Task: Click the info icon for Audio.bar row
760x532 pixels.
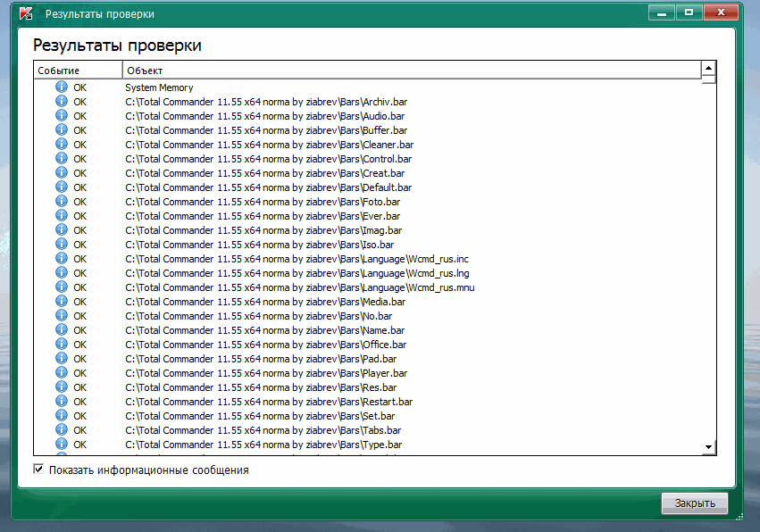Action: pos(62,115)
